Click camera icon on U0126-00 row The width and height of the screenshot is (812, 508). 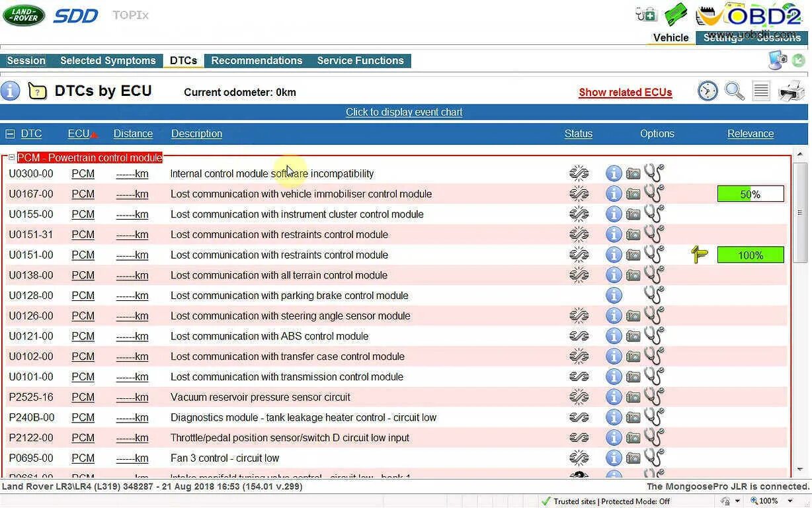pyautogui.click(x=633, y=316)
